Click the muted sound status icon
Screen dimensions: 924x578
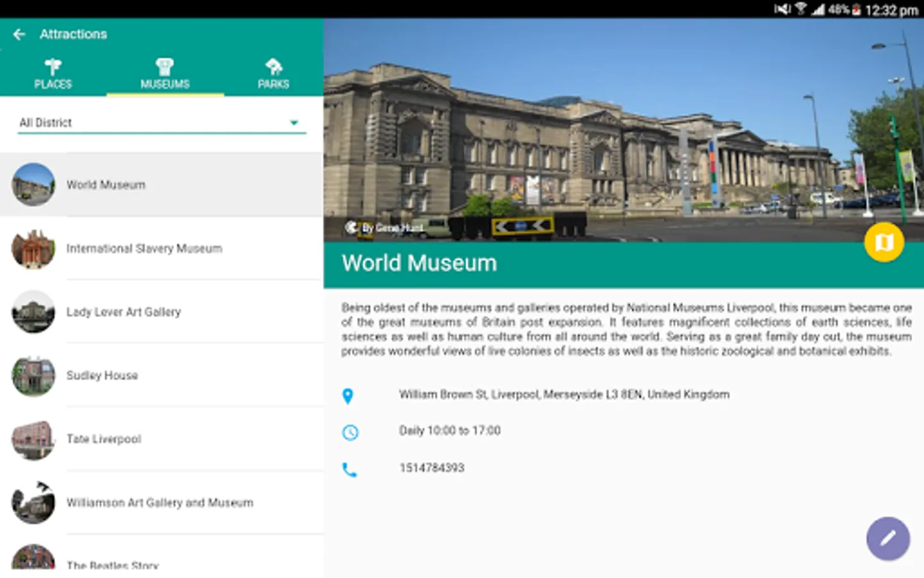coord(782,9)
